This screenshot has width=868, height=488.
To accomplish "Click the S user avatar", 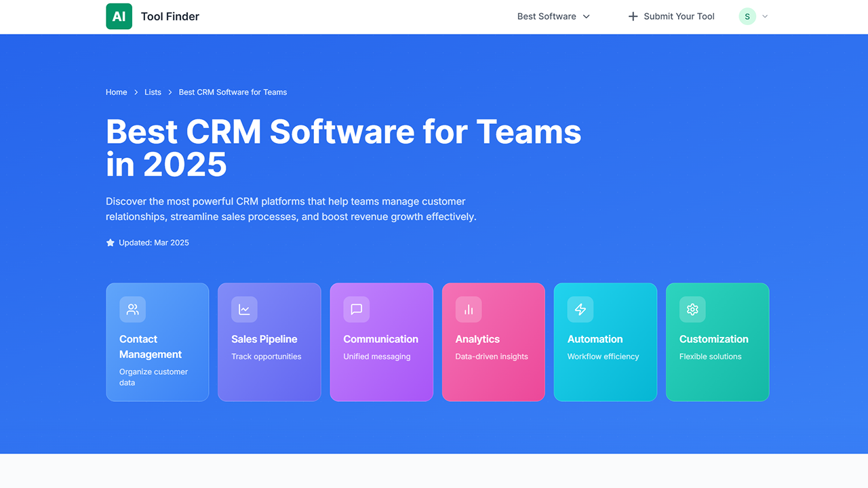I will (747, 16).
